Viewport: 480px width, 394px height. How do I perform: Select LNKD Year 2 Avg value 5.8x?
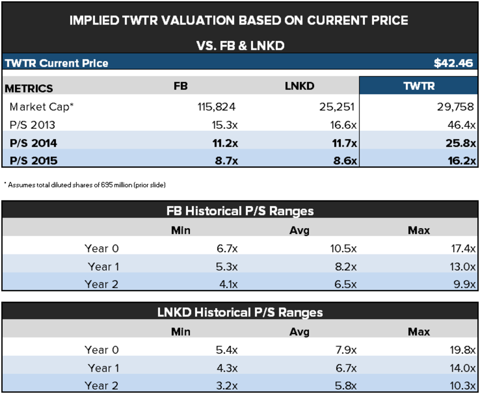click(345, 386)
